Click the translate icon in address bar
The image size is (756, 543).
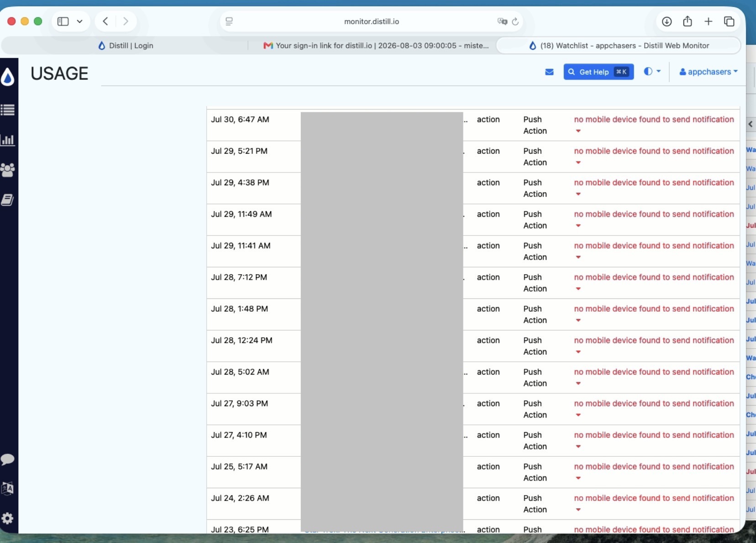tap(502, 21)
